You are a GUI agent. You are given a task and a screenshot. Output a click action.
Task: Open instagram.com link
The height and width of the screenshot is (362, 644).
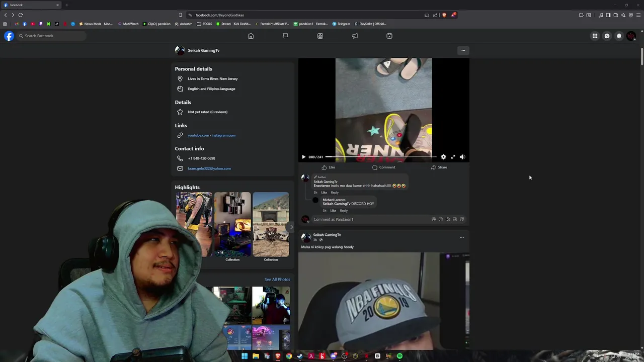223,135
